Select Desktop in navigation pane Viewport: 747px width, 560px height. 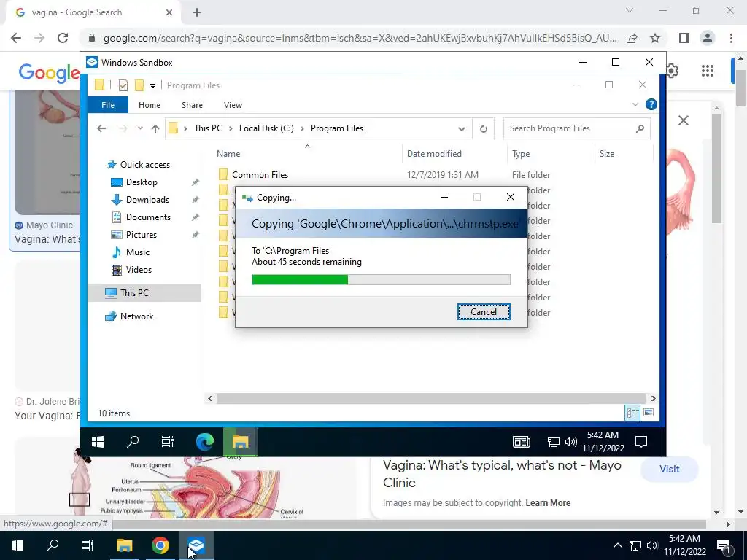142,182
